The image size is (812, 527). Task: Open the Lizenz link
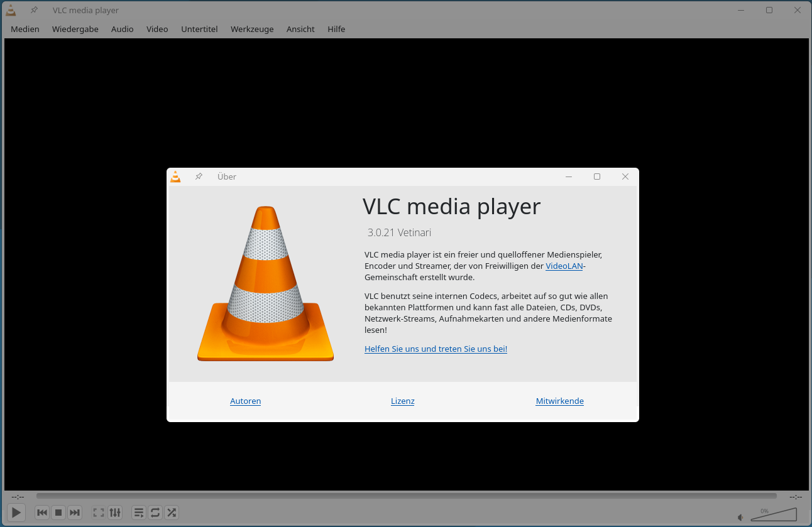click(403, 401)
